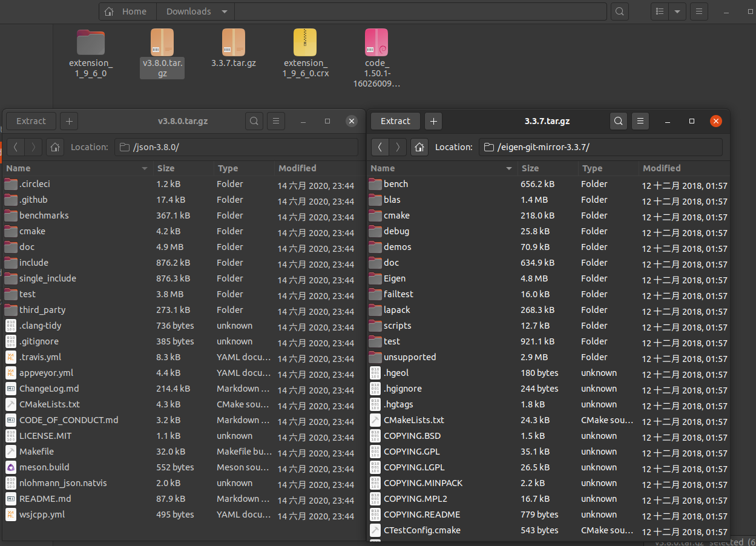
Task: Select nlohmann_json.natvis file row
Action: (184, 483)
